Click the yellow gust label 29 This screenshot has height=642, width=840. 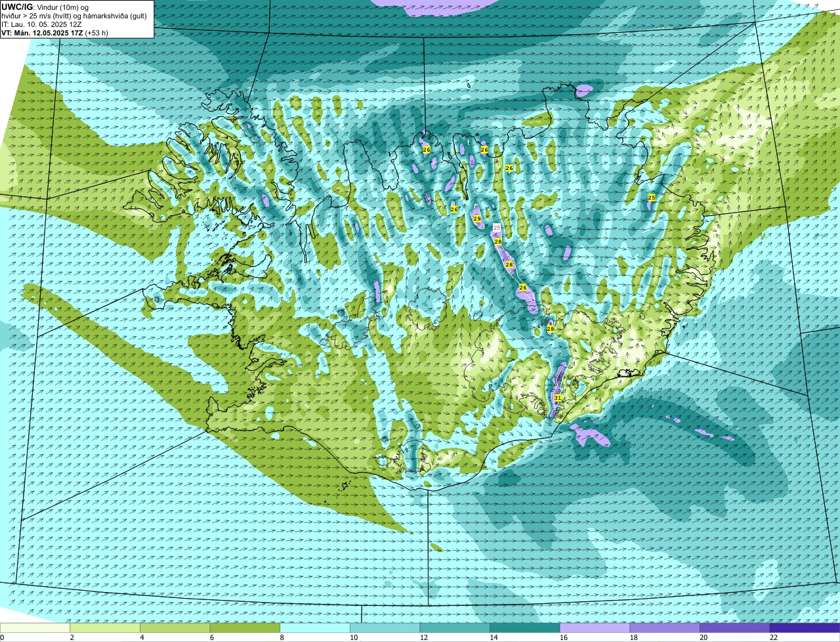click(x=476, y=219)
